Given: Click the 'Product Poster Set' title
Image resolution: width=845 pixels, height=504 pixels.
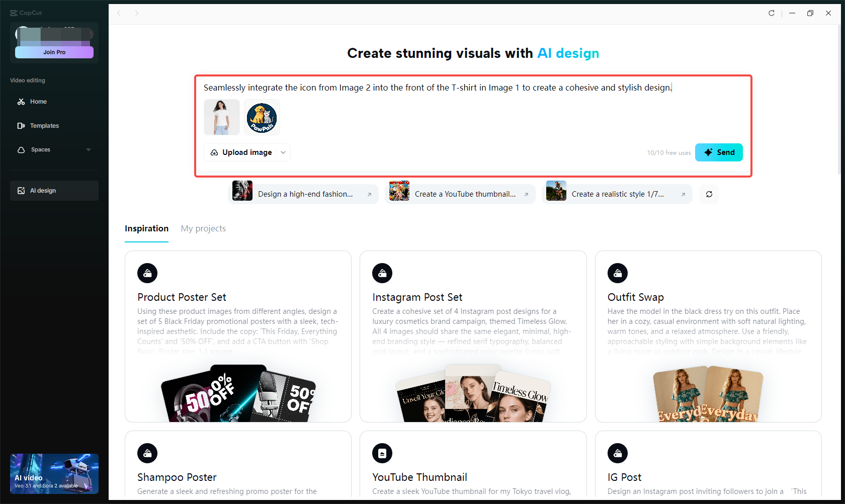Looking at the screenshot, I should pyautogui.click(x=182, y=297).
